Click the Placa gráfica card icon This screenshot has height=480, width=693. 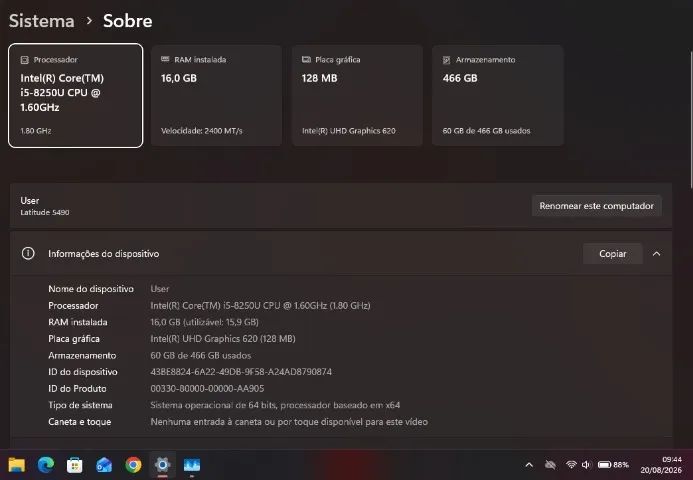[x=306, y=60]
